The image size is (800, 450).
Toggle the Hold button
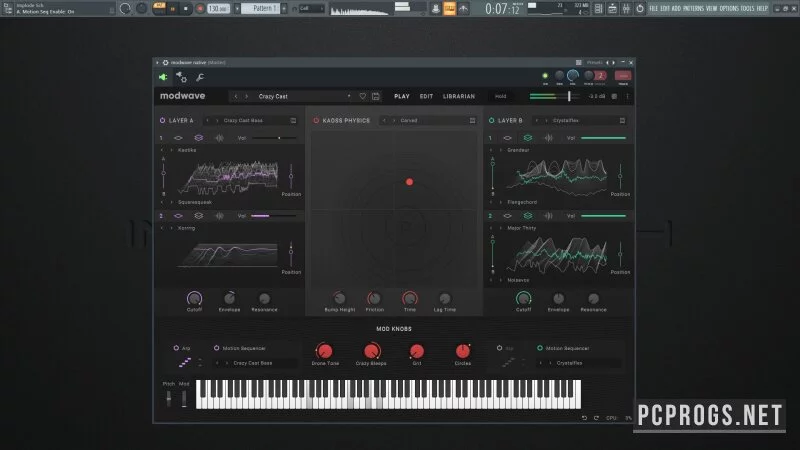501,96
